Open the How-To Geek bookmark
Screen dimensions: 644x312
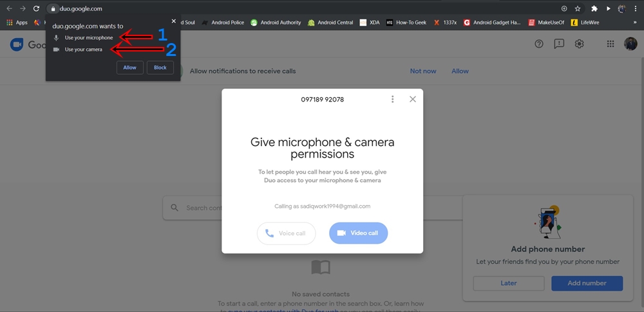click(x=406, y=23)
